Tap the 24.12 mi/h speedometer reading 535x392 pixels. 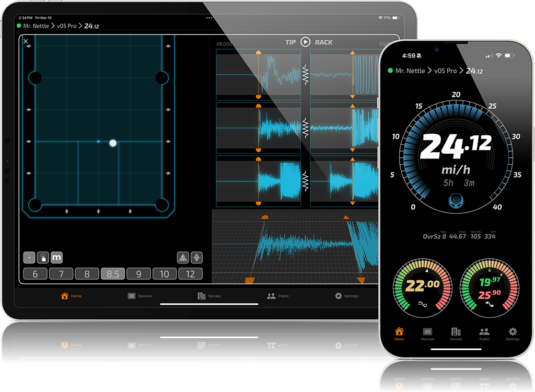point(455,147)
